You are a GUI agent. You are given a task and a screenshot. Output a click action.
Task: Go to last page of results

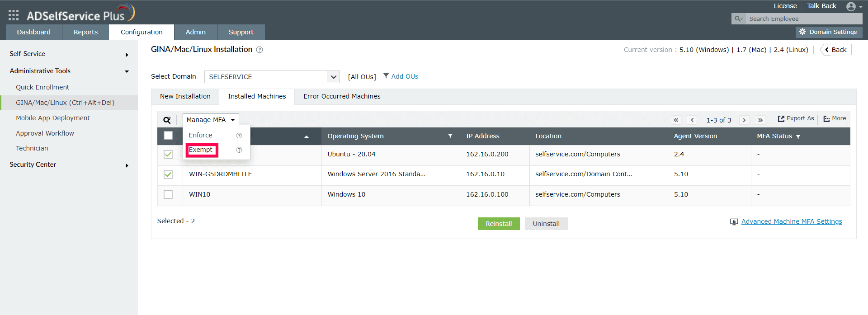tap(760, 120)
